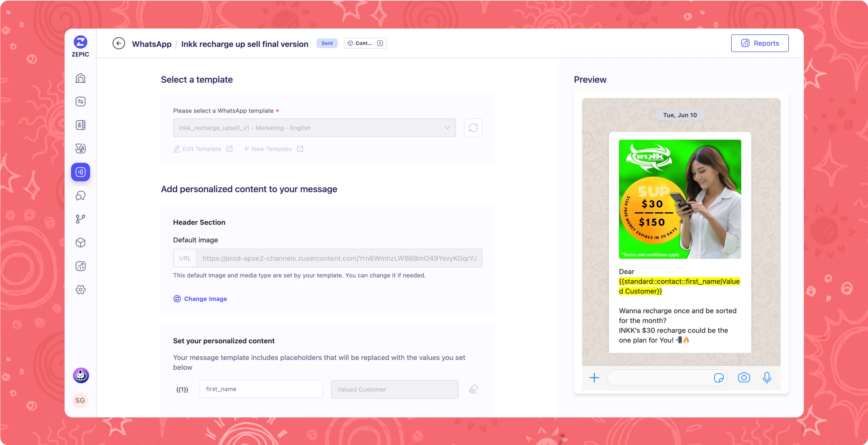Click the external link icon next to Edit Template
Image resolution: width=868 pixels, height=445 pixels.
230,149
